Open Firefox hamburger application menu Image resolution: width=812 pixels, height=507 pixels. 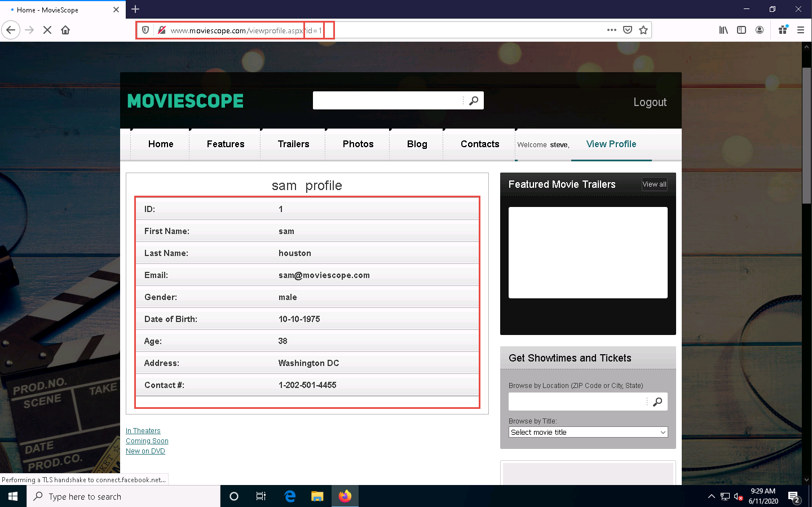tap(801, 30)
